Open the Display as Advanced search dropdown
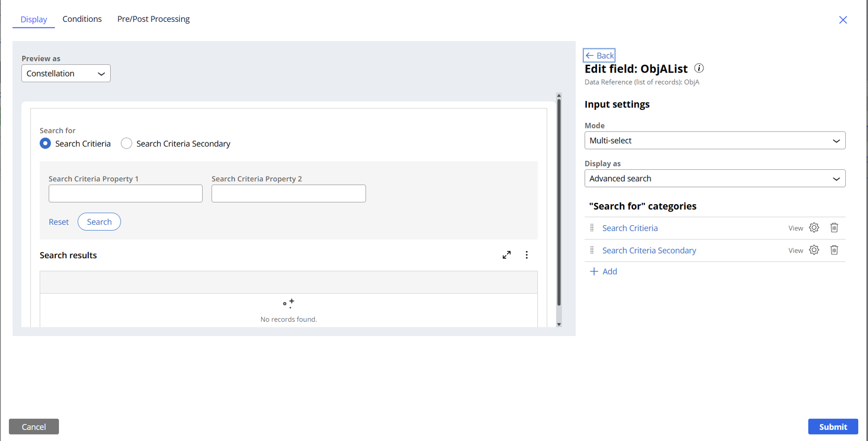The width and height of the screenshot is (868, 441). click(x=714, y=179)
